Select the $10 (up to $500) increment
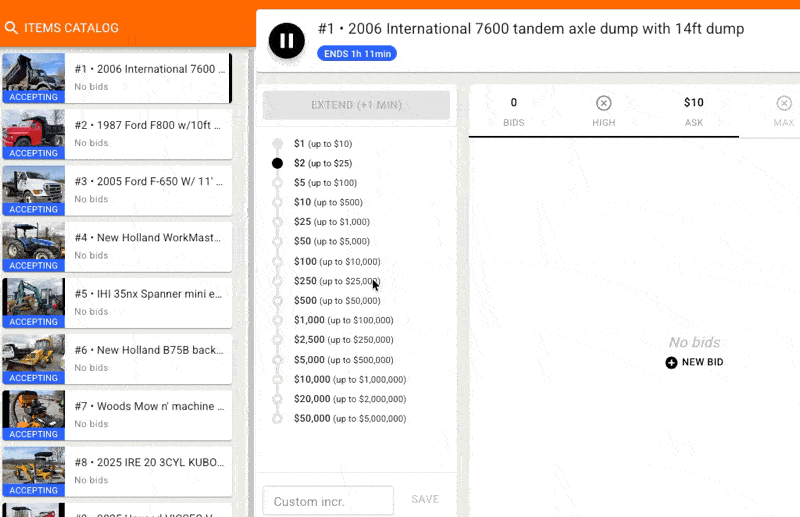 (x=328, y=202)
